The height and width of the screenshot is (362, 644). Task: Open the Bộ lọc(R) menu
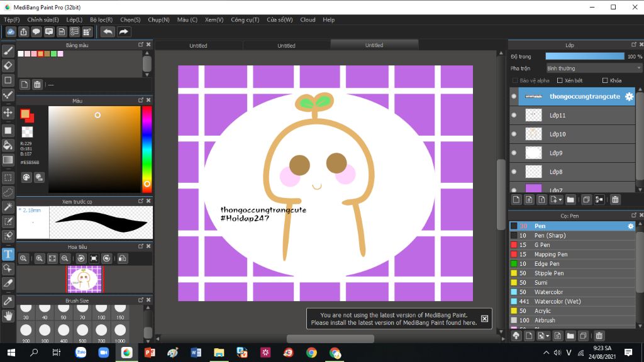pos(101,19)
